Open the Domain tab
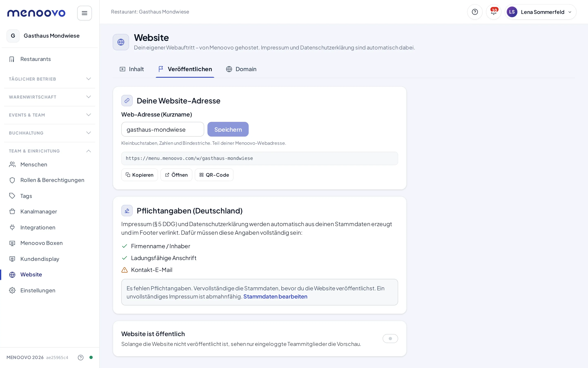The height and width of the screenshot is (368, 588). point(241,69)
